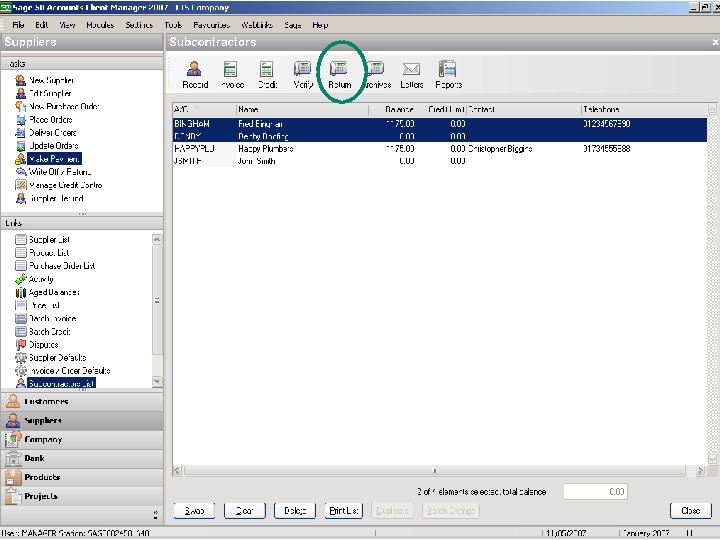This screenshot has height=540, width=720.
Task: Open the File menu
Action: click(x=18, y=25)
